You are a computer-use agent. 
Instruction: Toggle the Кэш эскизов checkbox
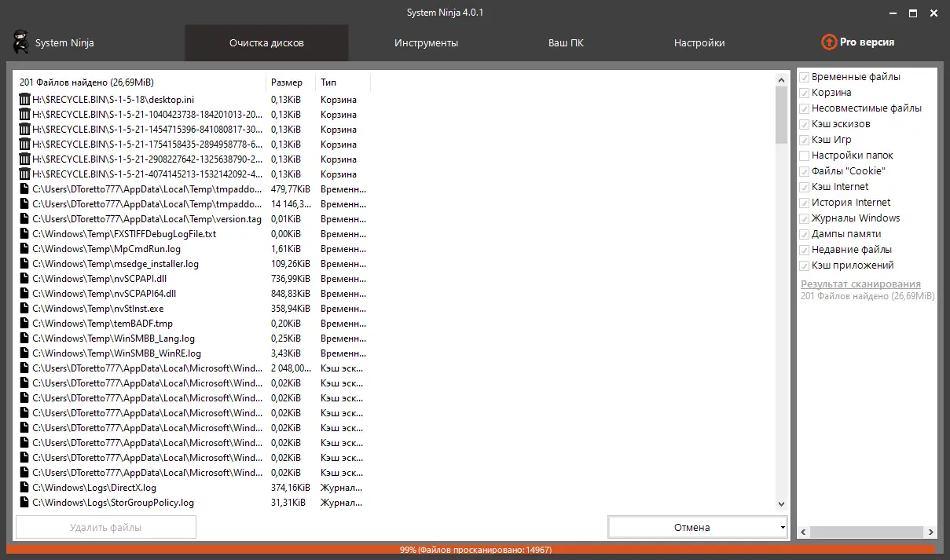805,124
